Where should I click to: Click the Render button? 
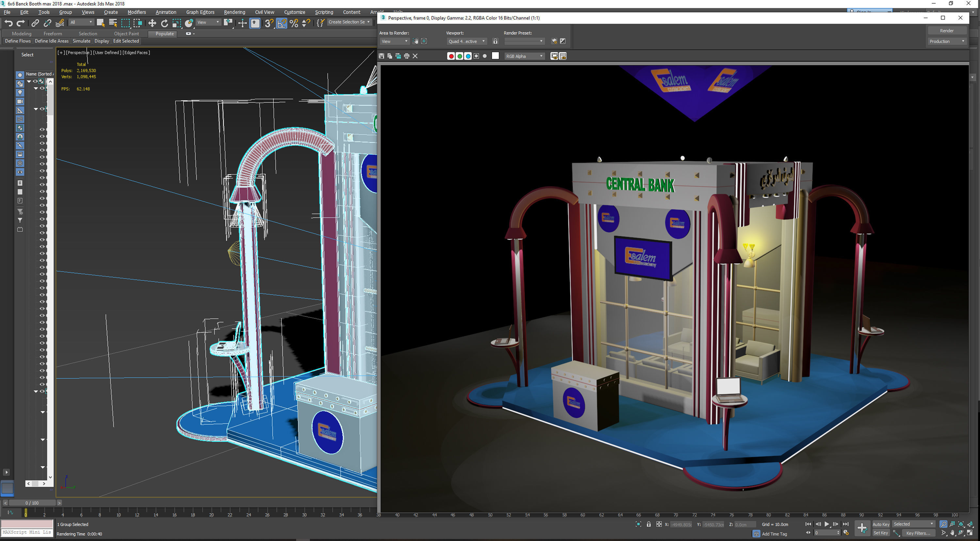coord(947,30)
